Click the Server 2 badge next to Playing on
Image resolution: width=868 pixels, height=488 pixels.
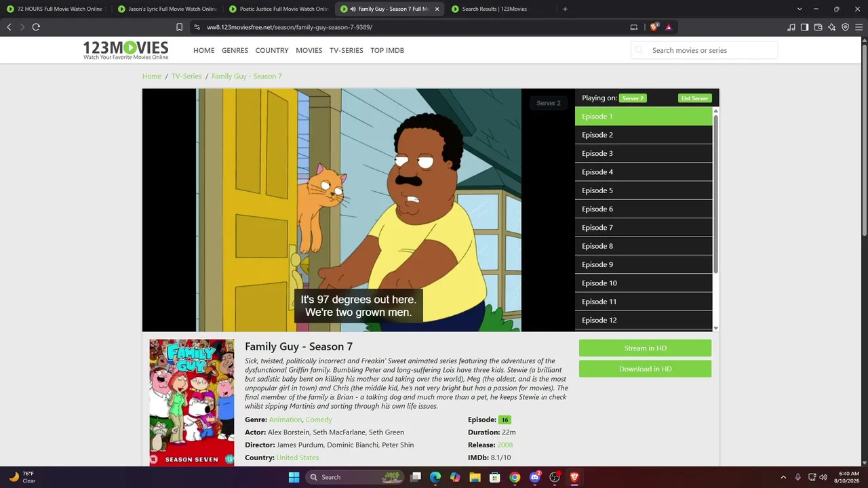[x=633, y=98]
